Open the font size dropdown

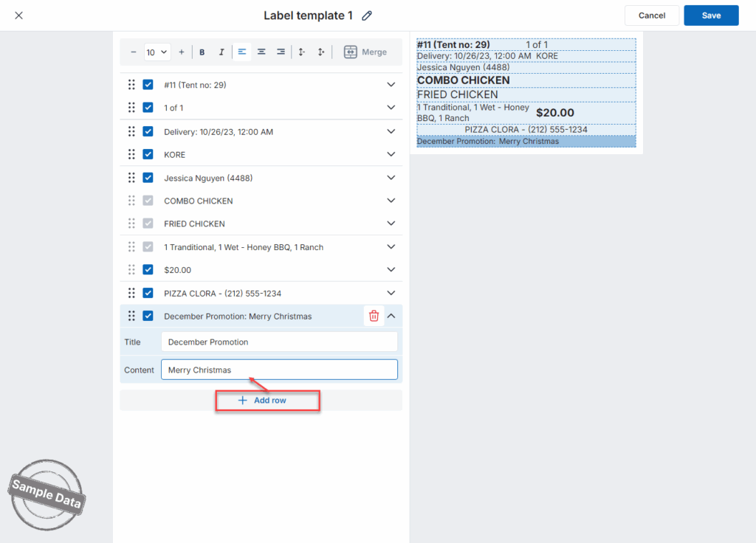tap(157, 52)
